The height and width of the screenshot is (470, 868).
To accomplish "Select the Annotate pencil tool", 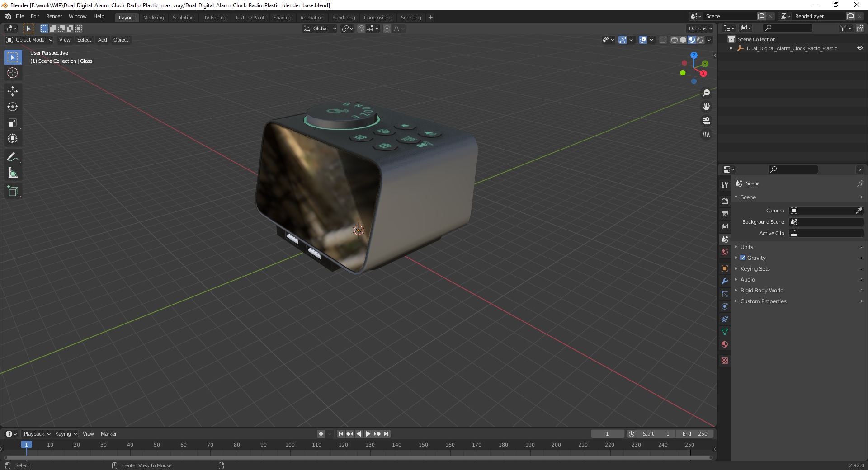I will click(13, 157).
